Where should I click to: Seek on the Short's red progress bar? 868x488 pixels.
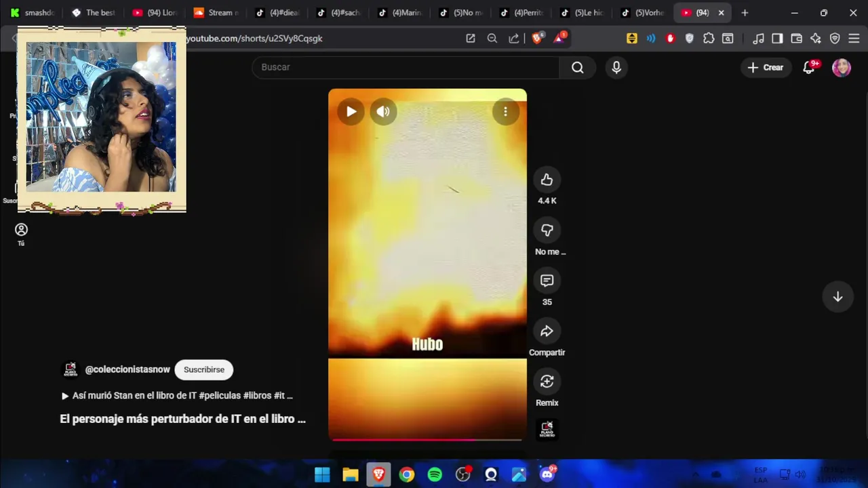click(427, 439)
